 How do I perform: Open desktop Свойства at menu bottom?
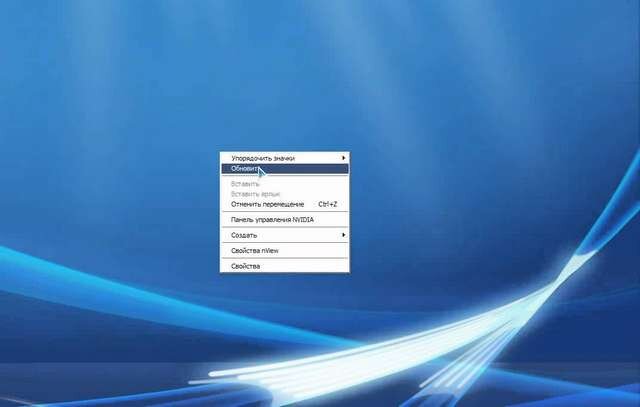coord(284,266)
